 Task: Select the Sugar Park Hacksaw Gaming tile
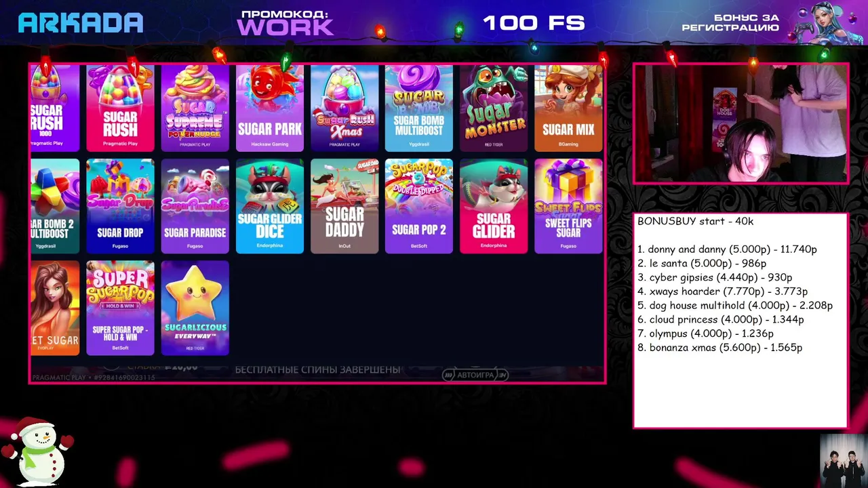pos(269,108)
